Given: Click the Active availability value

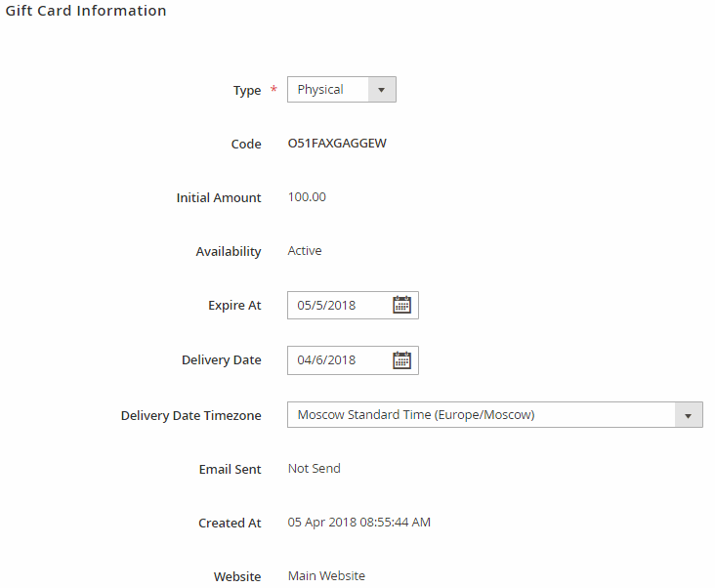Looking at the screenshot, I should [x=305, y=251].
